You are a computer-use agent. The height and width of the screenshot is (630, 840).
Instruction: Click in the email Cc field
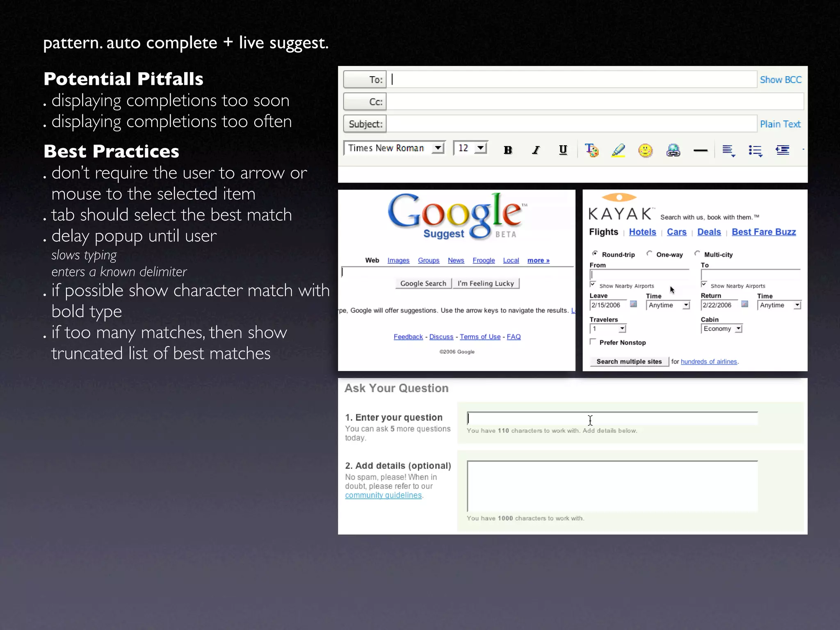pyautogui.click(x=595, y=101)
